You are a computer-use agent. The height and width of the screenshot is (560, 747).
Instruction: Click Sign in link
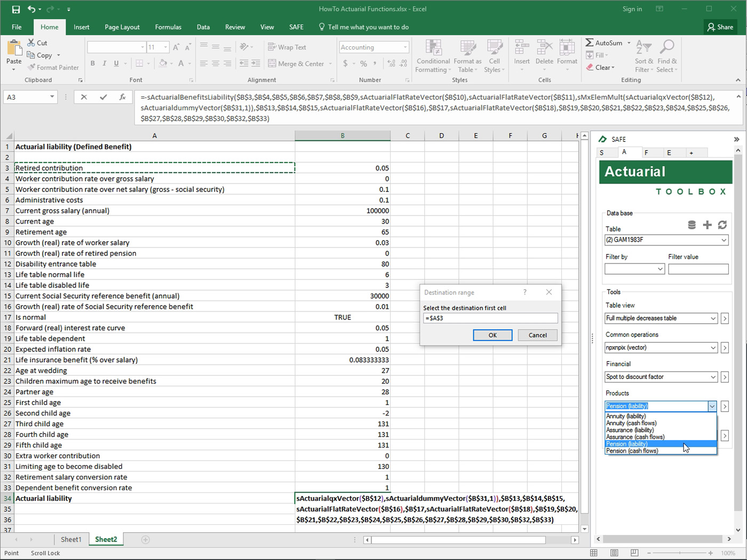[x=632, y=9]
